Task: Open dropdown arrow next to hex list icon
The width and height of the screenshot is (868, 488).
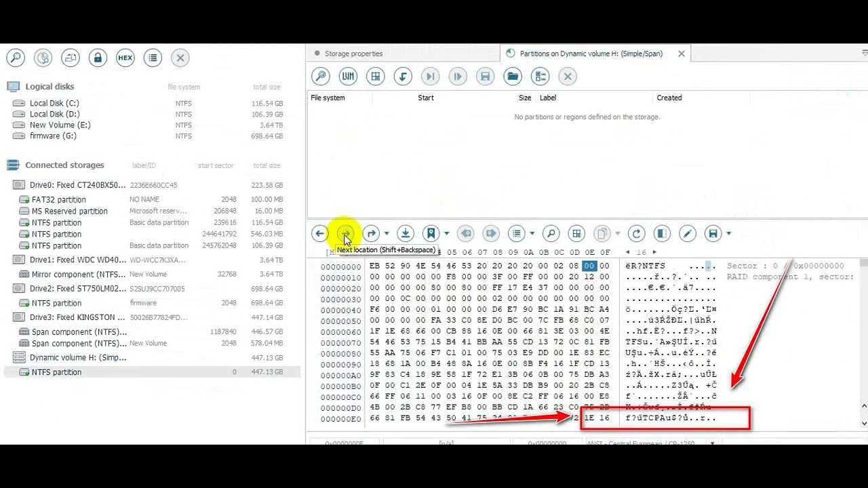Action: [x=532, y=234]
